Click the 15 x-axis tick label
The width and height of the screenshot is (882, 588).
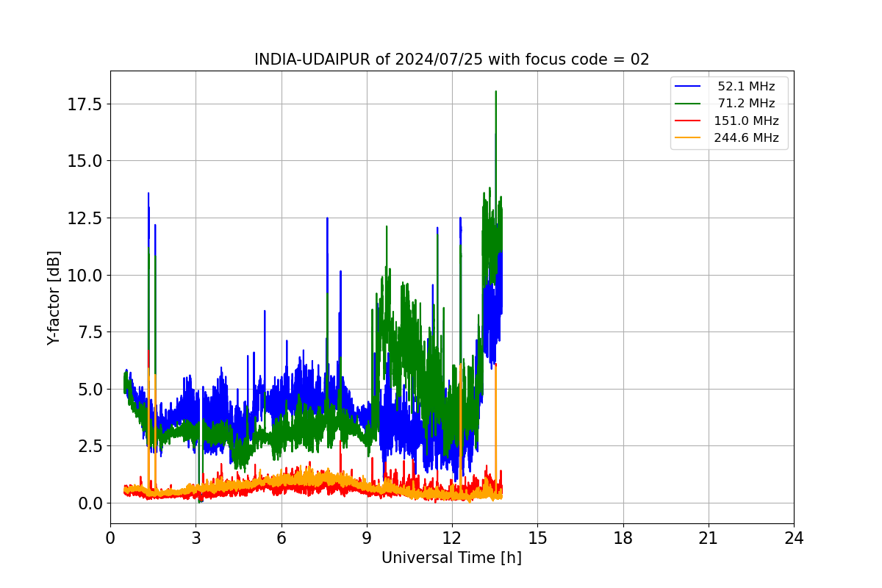point(537,538)
